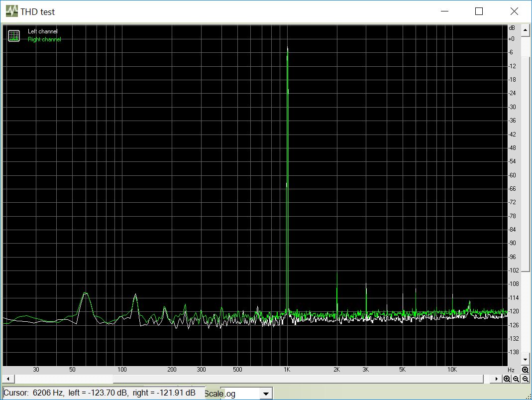Viewport: 532px width, 400px height.
Task: Click the vertical scrollbar down arrow
Action: click(x=525, y=359)
